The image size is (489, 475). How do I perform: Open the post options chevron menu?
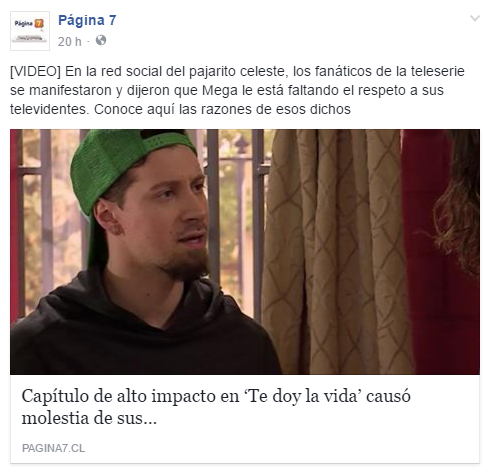click(475, 18)
